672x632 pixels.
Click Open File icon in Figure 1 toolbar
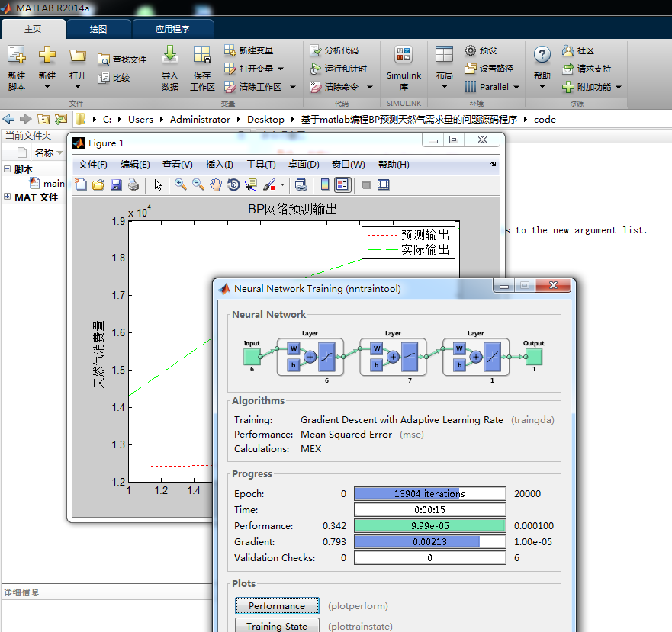click(x=98, y=184)
